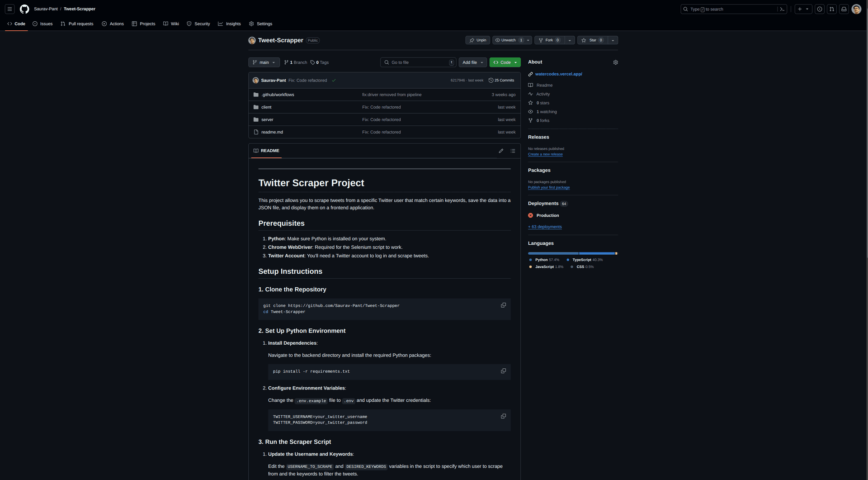Copy the git clone code block

point(503,305)
